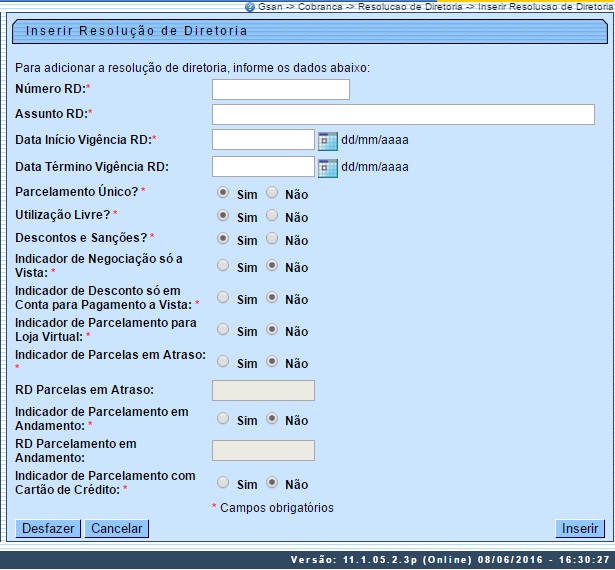The image size is (615, 570).
Task: Select Sim for Negociação só a Vista
Action: pyautogui.click(x=223, y=266)
